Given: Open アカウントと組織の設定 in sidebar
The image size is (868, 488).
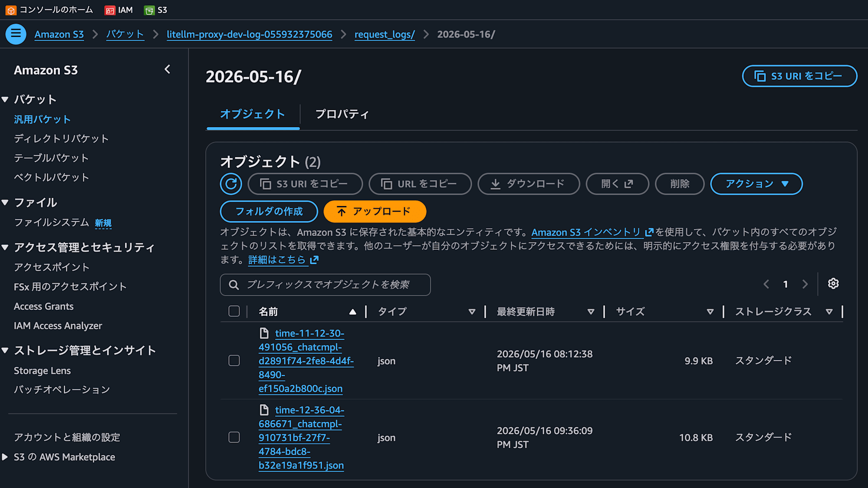Looking at the screenshot, I should [67, 437].
